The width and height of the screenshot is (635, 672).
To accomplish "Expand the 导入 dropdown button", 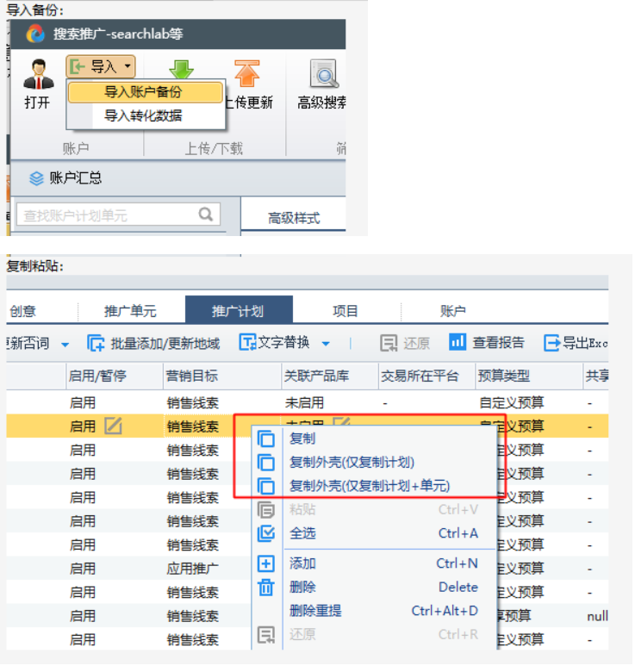I will pos(128,66).
